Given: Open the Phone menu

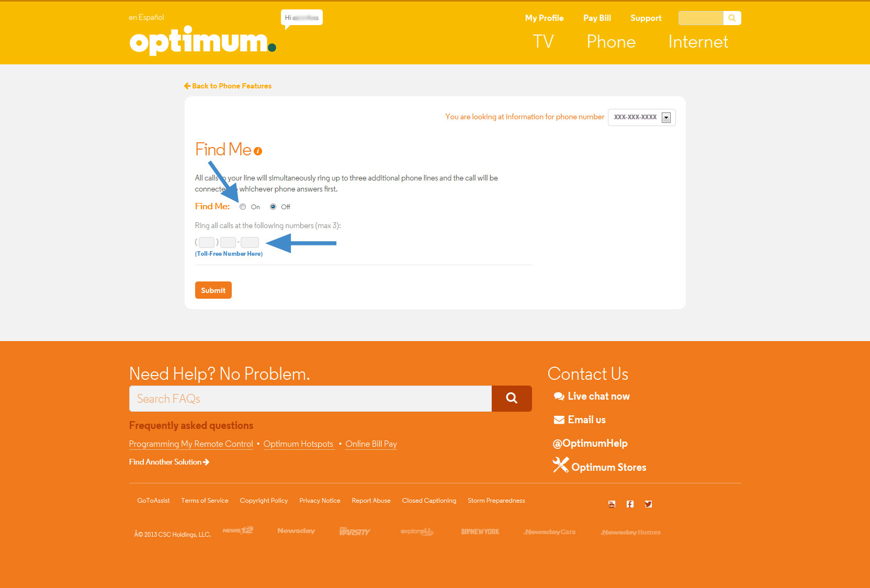Looking at the screenshot, I should click(611, 42).
